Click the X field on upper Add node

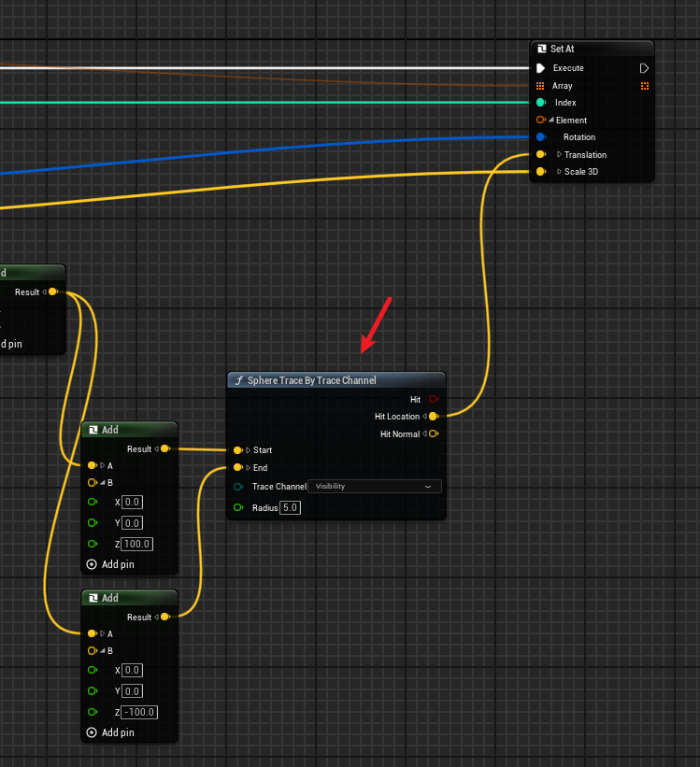tap(132, 502)
